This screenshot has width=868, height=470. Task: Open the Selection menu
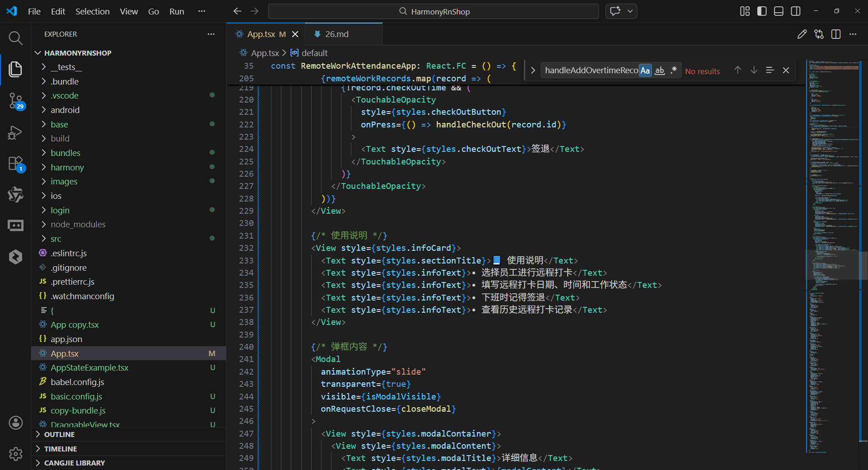92,11
